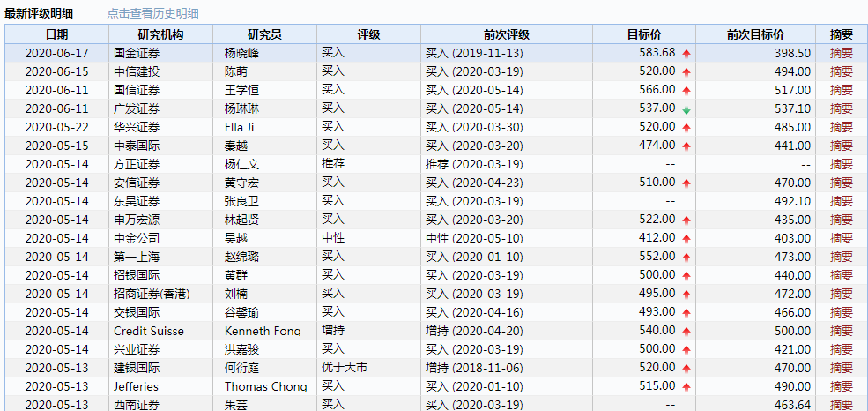Click red up arrow beside 510.00
Screen dimensions: 868x411
(x=686, y=183)
